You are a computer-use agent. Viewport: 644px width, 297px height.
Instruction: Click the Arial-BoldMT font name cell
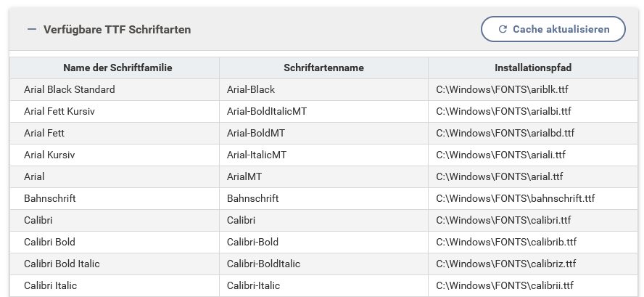(x=256, y=134)
